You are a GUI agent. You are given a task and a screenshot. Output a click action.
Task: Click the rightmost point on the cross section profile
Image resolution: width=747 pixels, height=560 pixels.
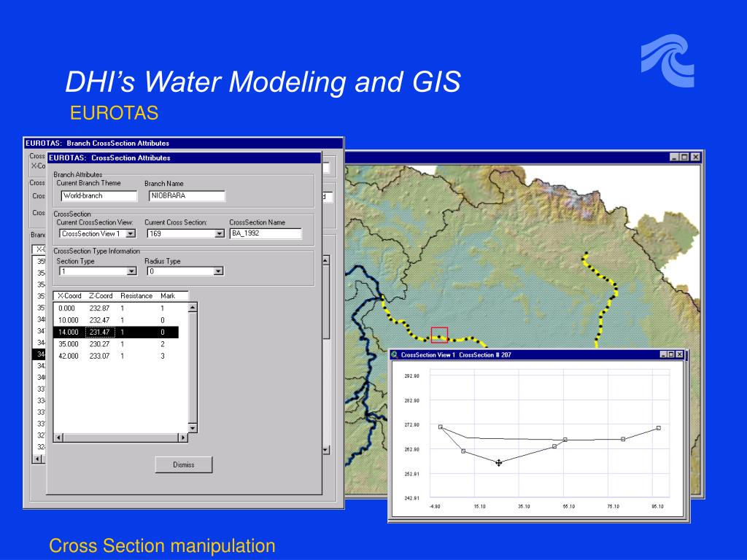[659, 428]
